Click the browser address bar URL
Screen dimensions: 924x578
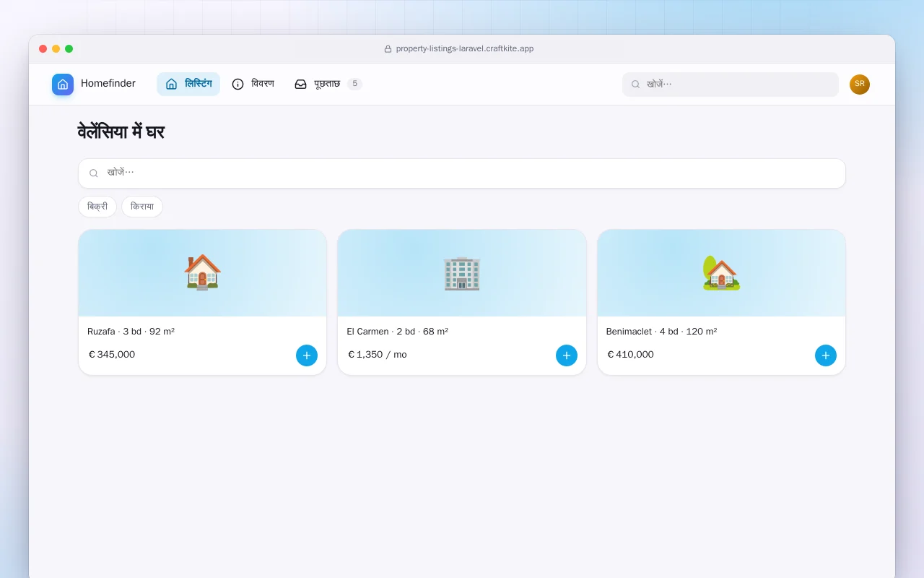465,49
